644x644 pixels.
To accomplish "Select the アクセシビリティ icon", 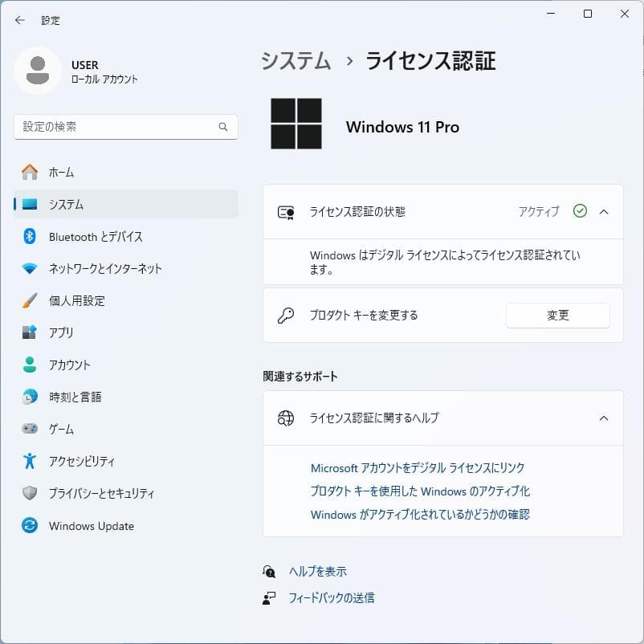I will coord(30,462).
